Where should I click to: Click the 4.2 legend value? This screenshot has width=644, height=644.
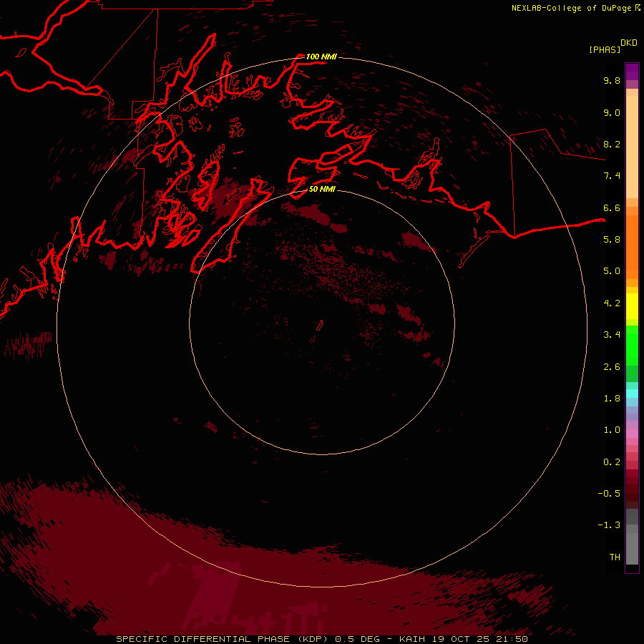612,303
